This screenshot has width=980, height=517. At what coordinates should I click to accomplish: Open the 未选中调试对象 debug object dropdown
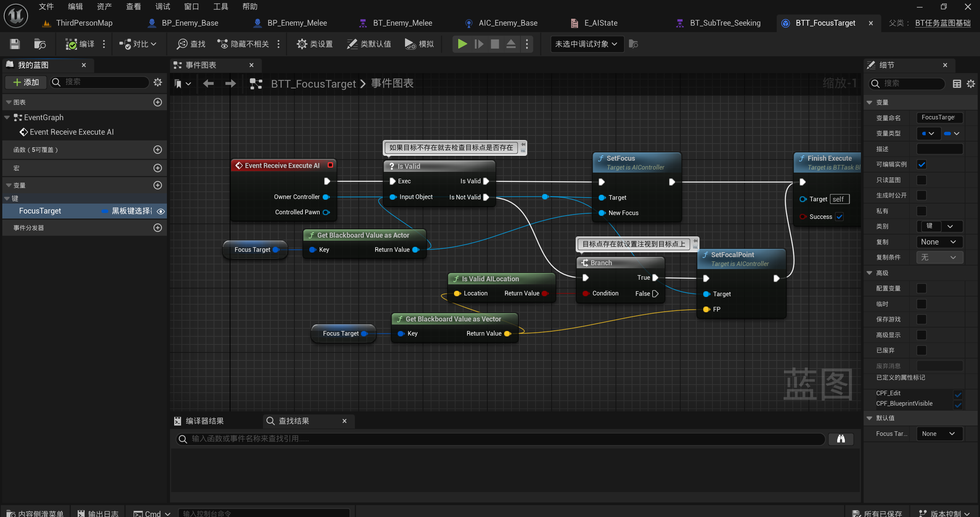click(586, 44)
